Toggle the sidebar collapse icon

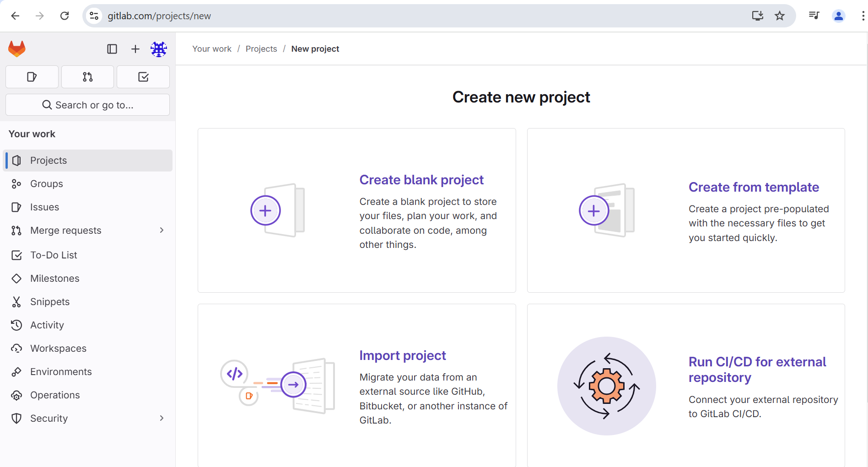(x=112, y=49)
